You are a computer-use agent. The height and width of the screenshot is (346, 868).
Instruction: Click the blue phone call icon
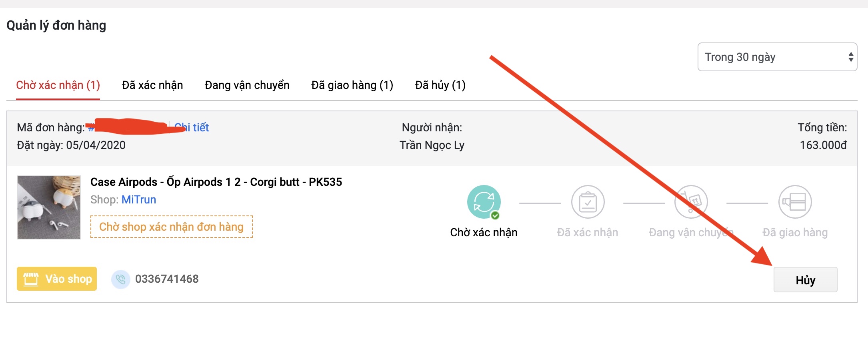pos(121,279)
